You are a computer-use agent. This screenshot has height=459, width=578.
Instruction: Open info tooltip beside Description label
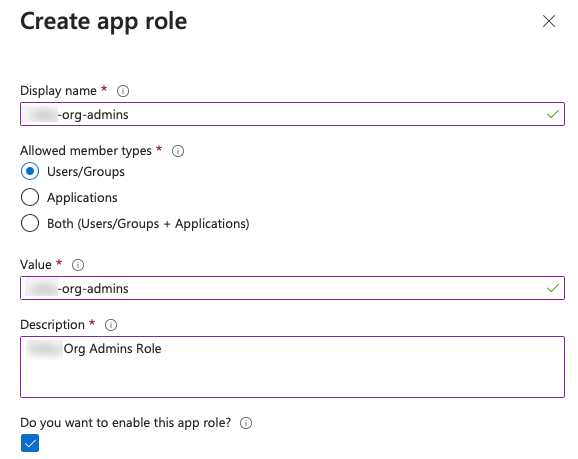[x=111, y=325]
